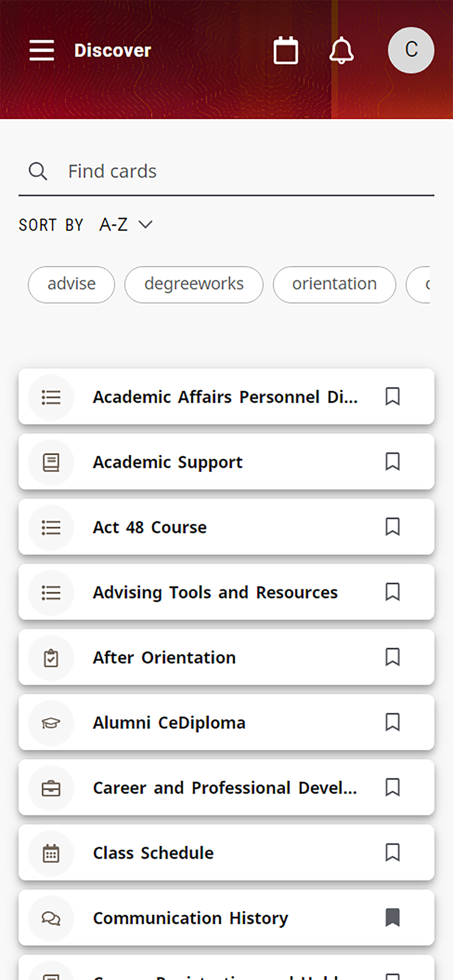Click the chat bubbles icon on Communication History
The image size is (453, 980).
click(x=51, y=918)
